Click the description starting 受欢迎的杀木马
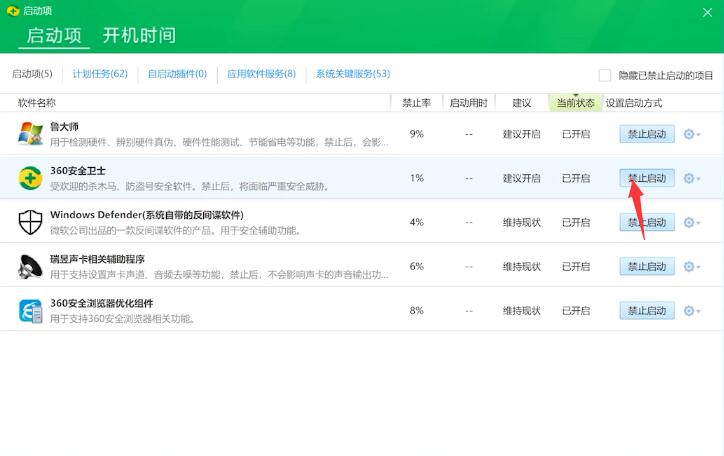The width and height of the screenshot is (724, 456). pos(190,186)
